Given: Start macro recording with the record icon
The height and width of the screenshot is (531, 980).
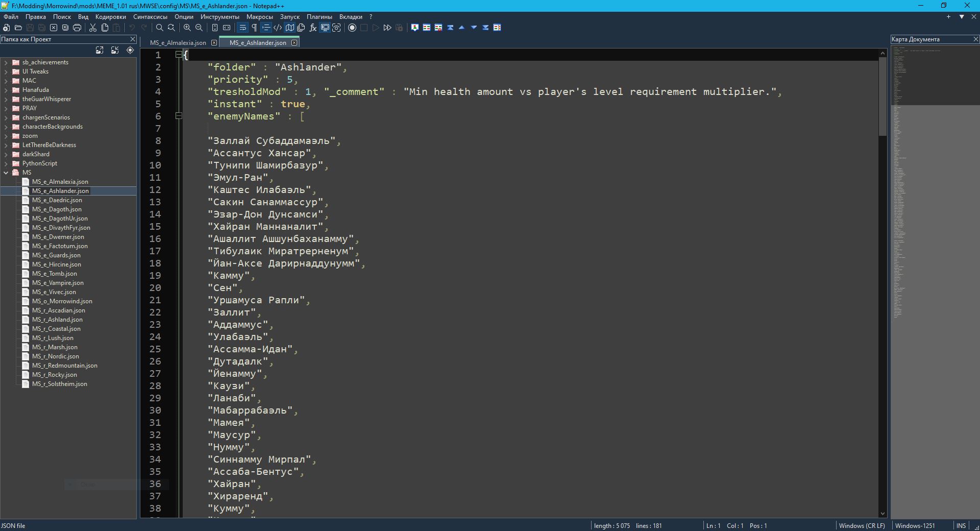Looking at the screenshot, I should click(x=352, y=28).
